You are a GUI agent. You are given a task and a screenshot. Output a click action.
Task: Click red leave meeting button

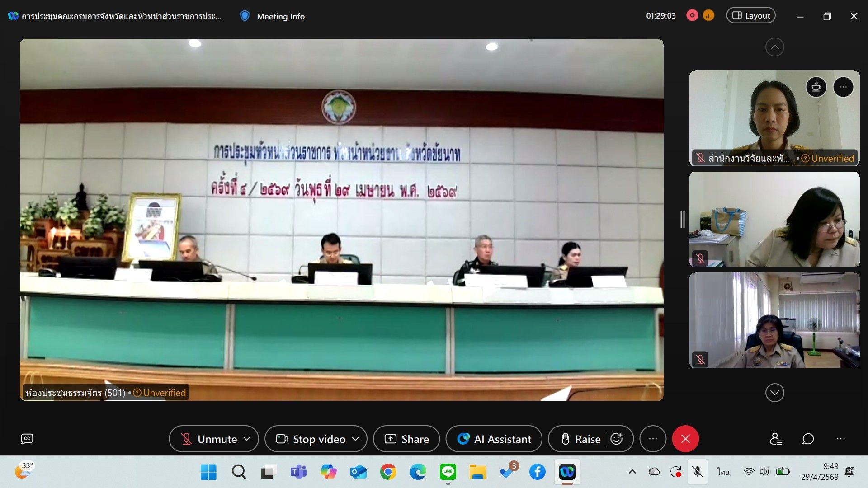[x=685, y=439]
